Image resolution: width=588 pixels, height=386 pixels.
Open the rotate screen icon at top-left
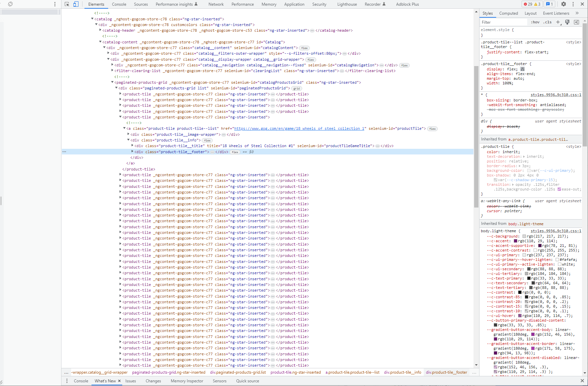[10, 4]
